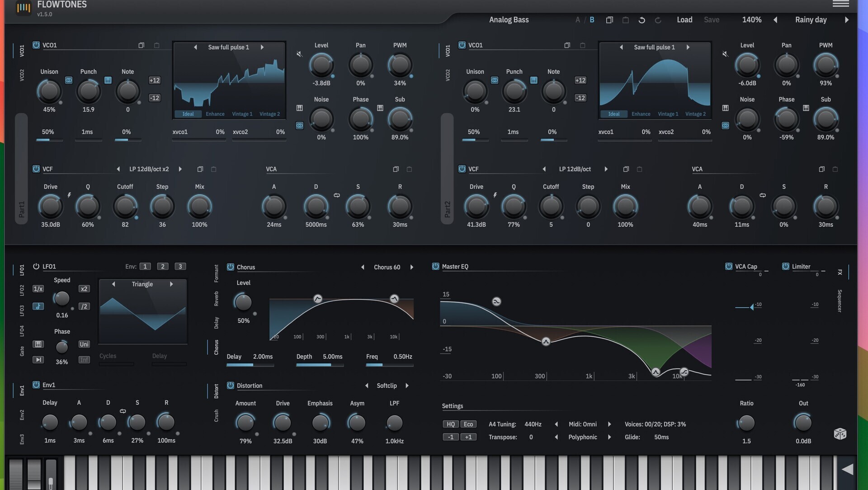Click the Part1 Level knob
Viewport: 868px width, 490px height.
coord(321,65)
